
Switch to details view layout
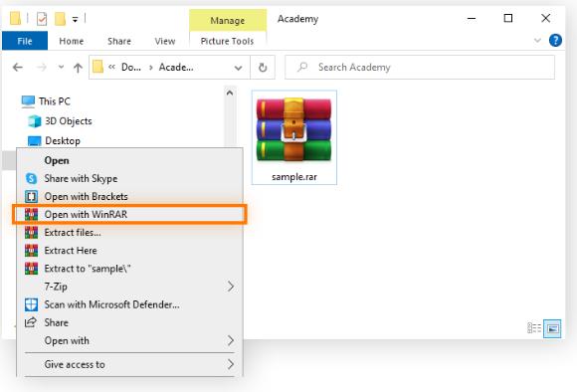pyautogui.click(x=534, y=328)
